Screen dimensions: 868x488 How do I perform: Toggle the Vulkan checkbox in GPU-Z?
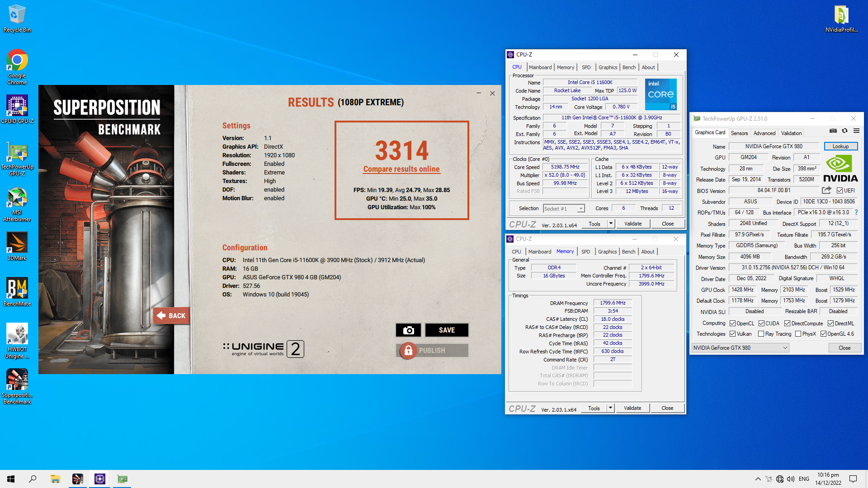[733, 334]
